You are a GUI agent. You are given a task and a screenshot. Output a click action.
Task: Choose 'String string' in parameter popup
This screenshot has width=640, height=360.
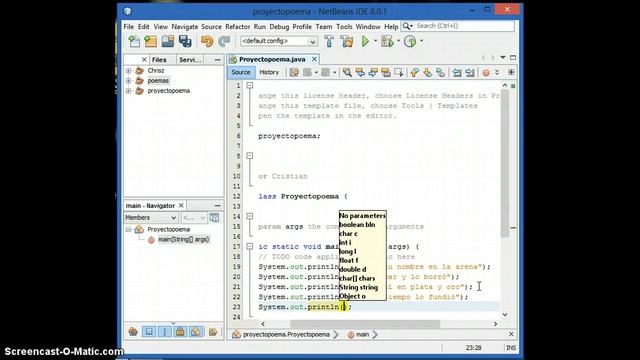358,287
